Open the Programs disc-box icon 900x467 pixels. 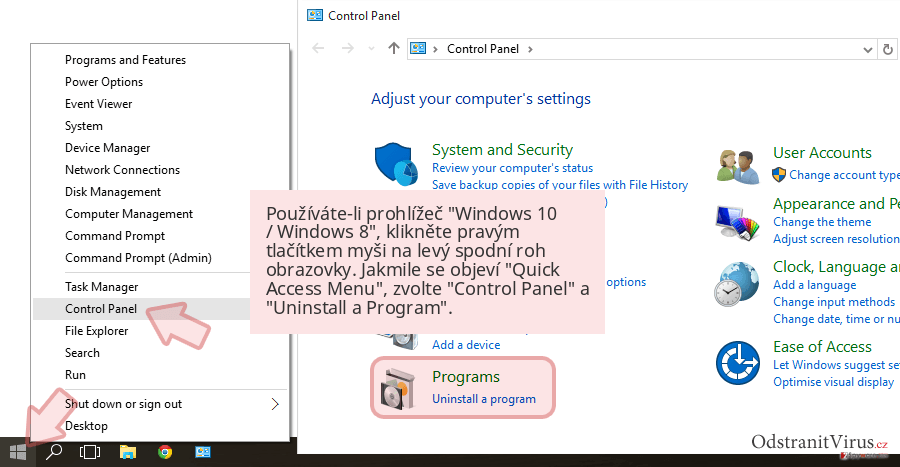[x=398, y=389]
